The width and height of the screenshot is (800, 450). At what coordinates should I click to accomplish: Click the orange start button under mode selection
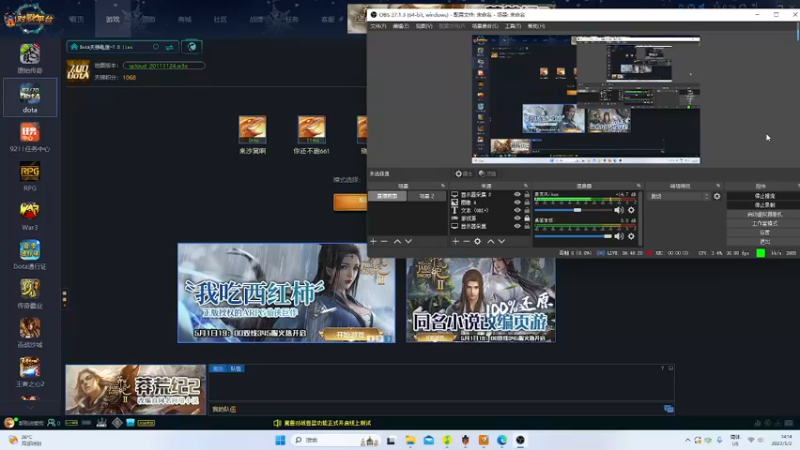(x=351, y=202)
